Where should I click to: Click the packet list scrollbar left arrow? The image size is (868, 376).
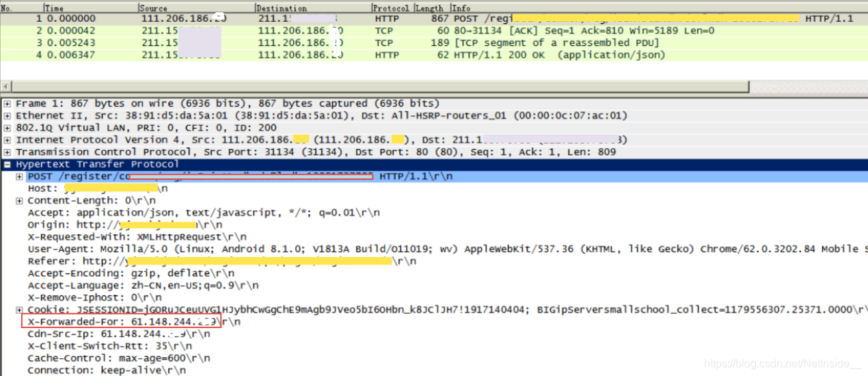click(x=5, y=86)
